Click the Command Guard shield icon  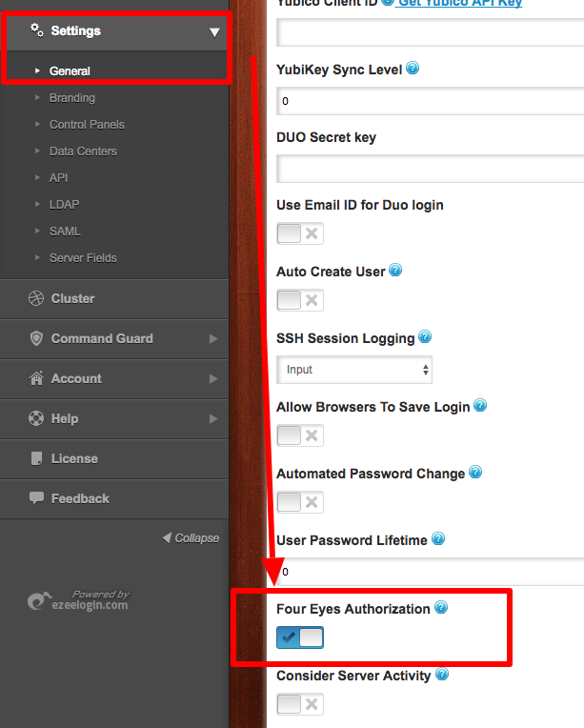pyautogui.click(x=36, y=338)
